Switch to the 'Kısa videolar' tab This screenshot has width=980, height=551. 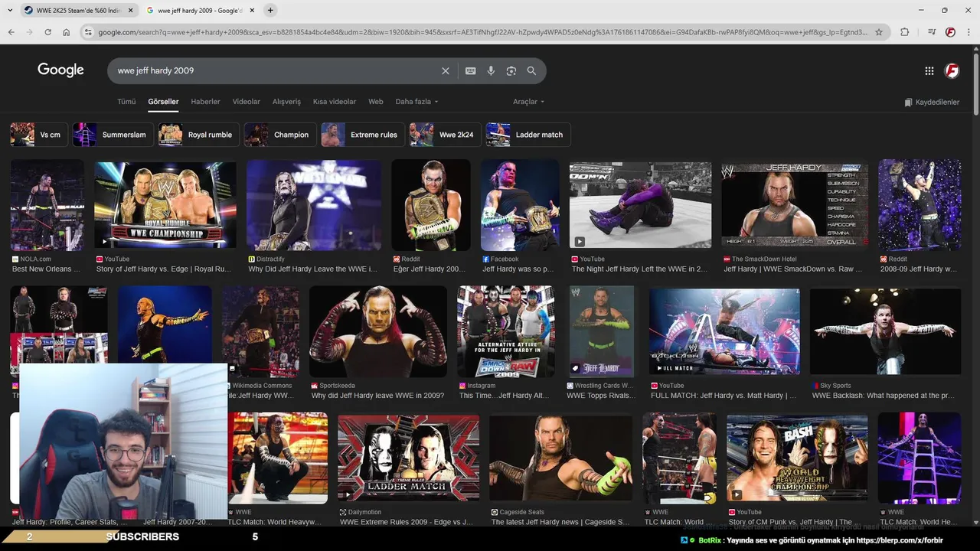click(335, 102)
